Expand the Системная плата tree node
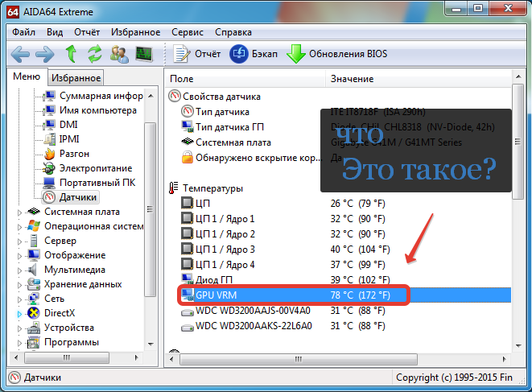This screenshot has width=532, height=392. tap(19, 213)
